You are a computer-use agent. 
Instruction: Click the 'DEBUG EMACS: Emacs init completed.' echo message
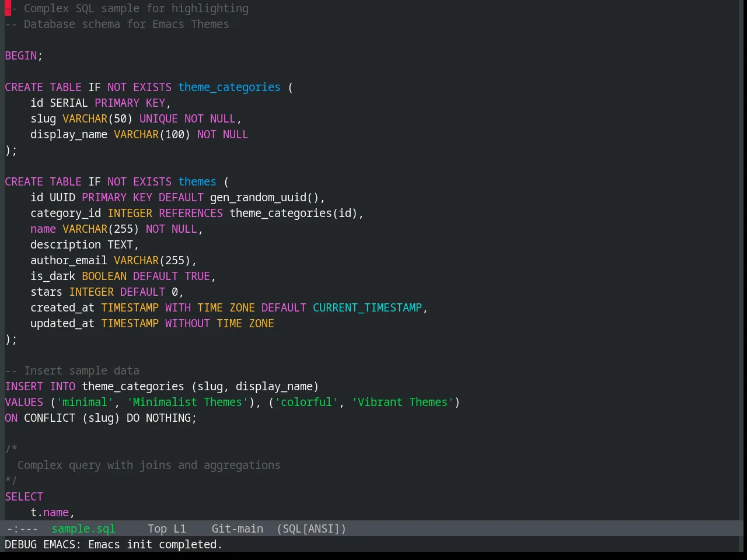[113, 544]
